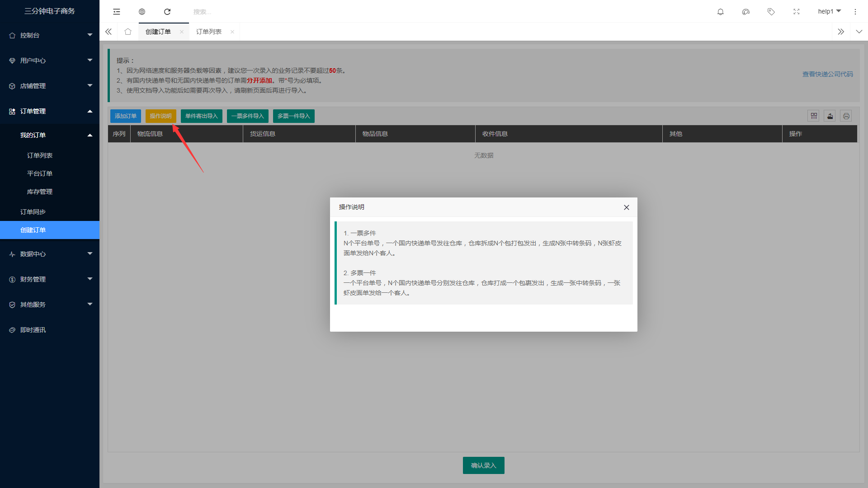The image size is (868, 488).
Task: Click the print icon above the table
Action: tap(846, 116)
